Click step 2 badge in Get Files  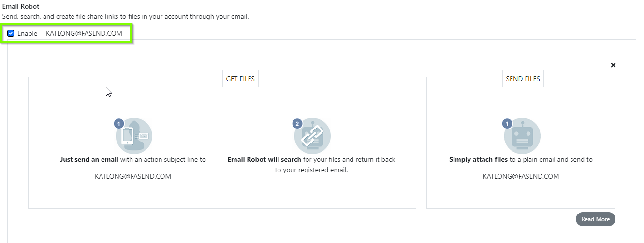pos(297,124)
